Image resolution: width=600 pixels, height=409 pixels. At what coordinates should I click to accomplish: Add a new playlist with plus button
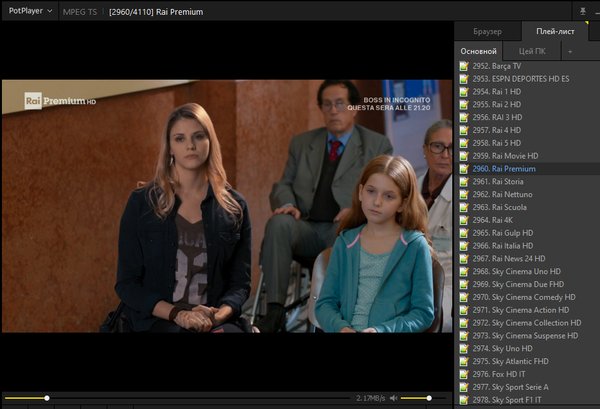570,50
